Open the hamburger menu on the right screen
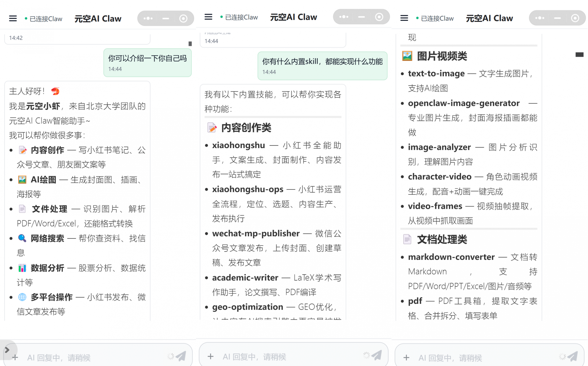Screen dimensions: 588x366 click(404, 18)
